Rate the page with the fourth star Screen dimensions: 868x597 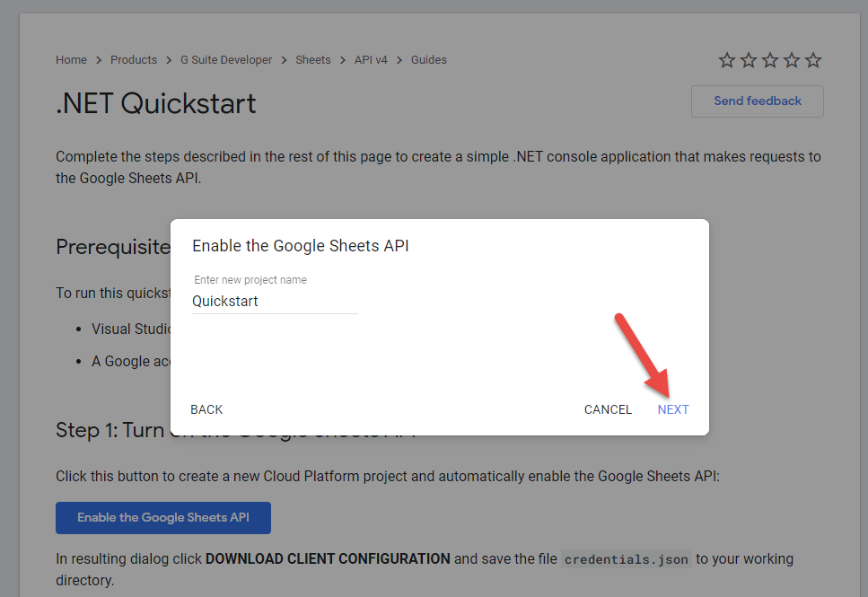(792, 60)
